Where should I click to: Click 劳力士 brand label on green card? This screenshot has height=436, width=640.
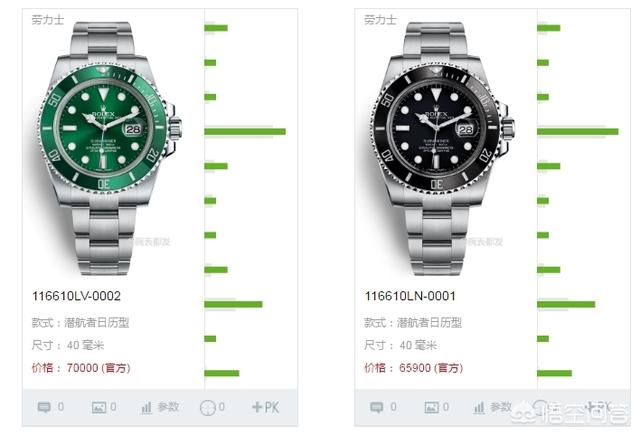click(48, 19)
